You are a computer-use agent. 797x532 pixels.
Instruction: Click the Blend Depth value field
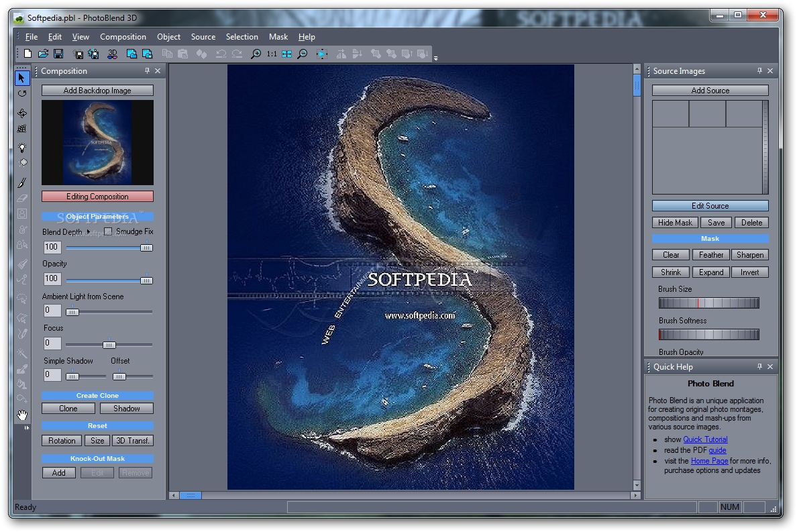click(52, 247)
